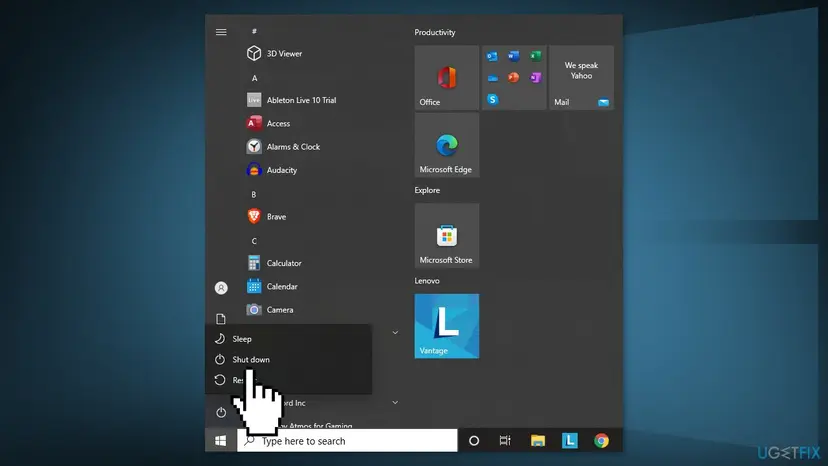Click the user account icon

tap(221, 288)
